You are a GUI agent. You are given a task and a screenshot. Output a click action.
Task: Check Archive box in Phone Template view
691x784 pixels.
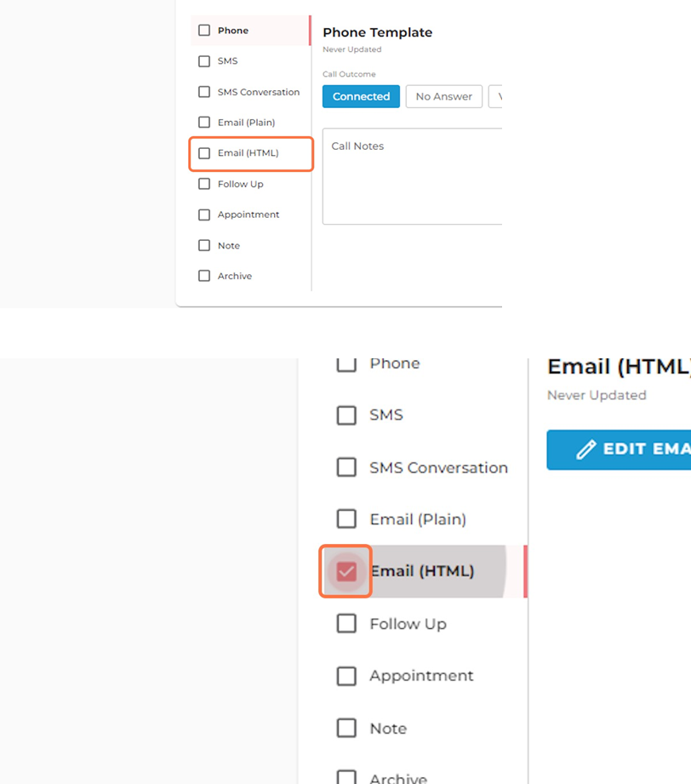(x=204, y=276)
